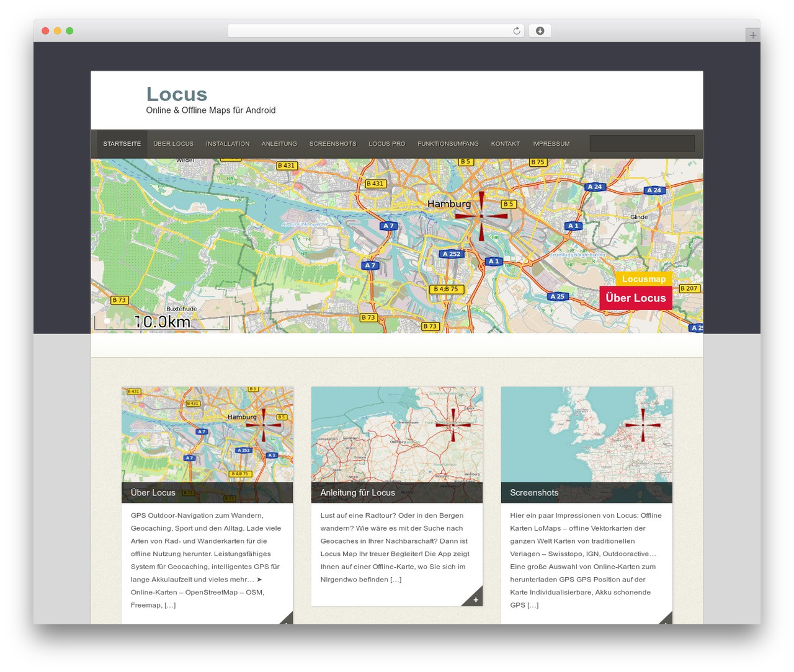Screen dimensions: 794x672
Task: Click the Anleitung für Locus card title
Action: click(358, 493)
